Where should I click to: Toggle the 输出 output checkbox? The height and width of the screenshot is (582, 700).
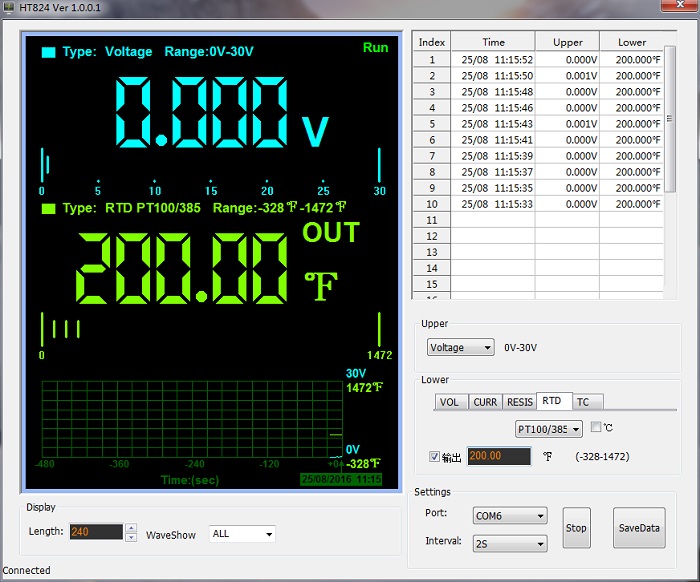434,457
